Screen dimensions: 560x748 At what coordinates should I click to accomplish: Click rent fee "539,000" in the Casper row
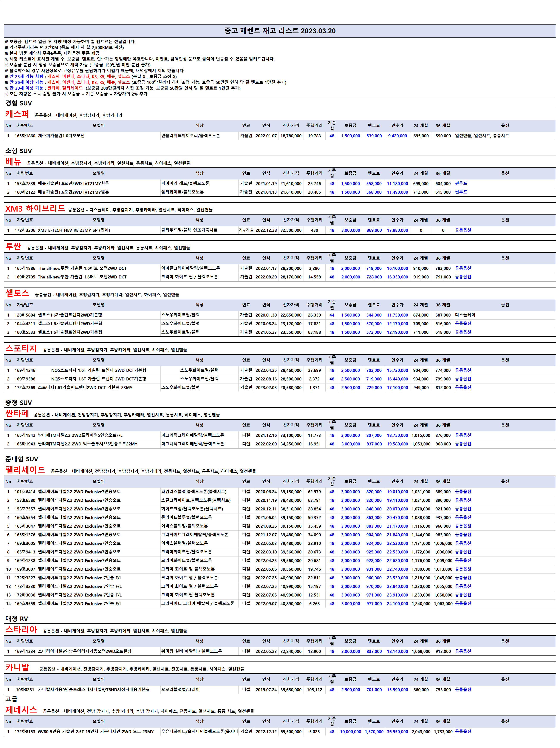(x=374, y=136)
